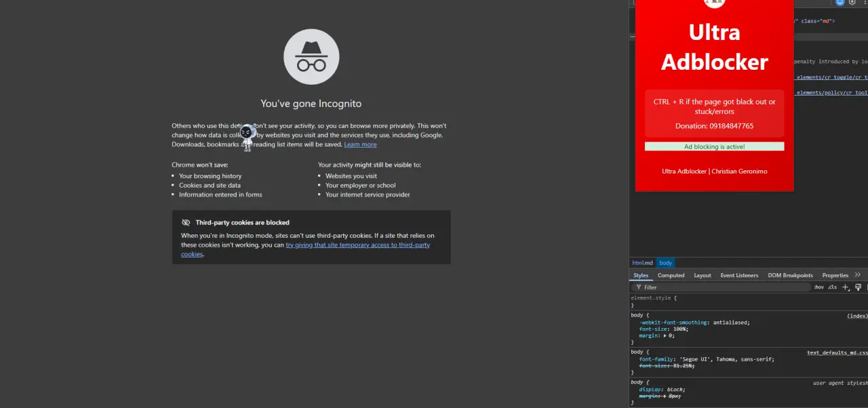The image size is (868, 408).
Task: Toggle element state with :hov button
Action: coord(819,287)
